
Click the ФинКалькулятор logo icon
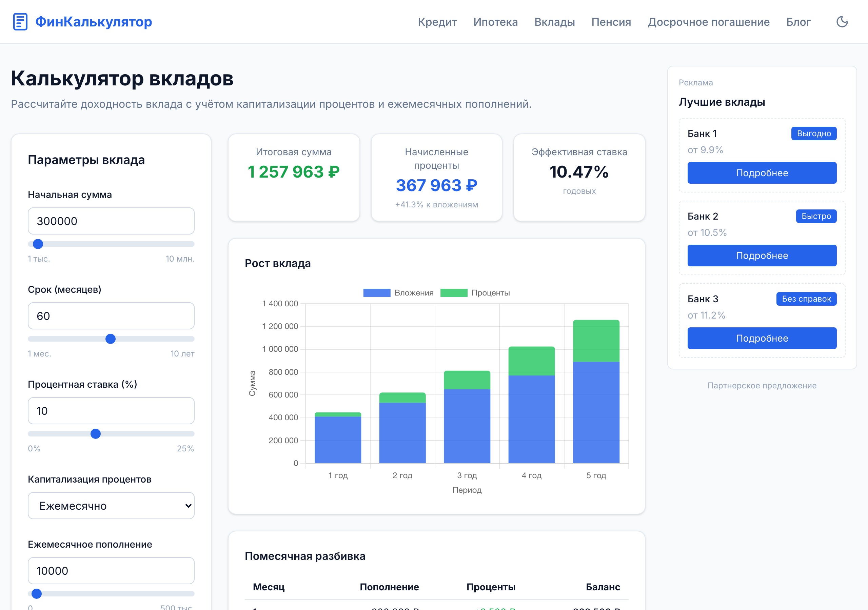[x=20, y=22]
